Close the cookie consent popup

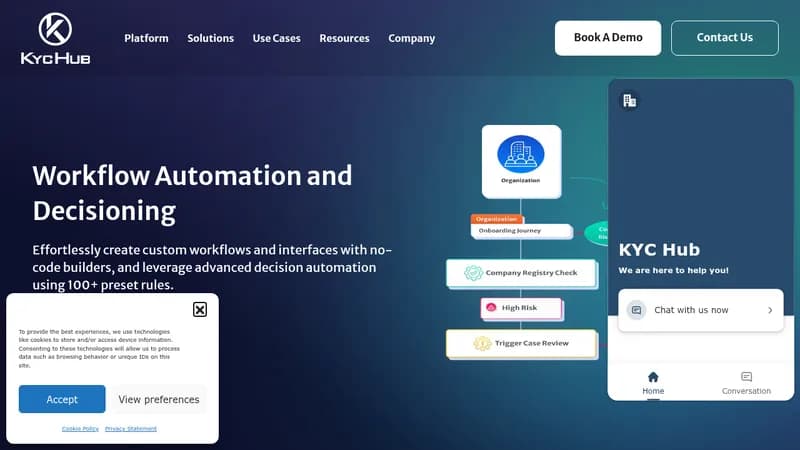point(200,309)
